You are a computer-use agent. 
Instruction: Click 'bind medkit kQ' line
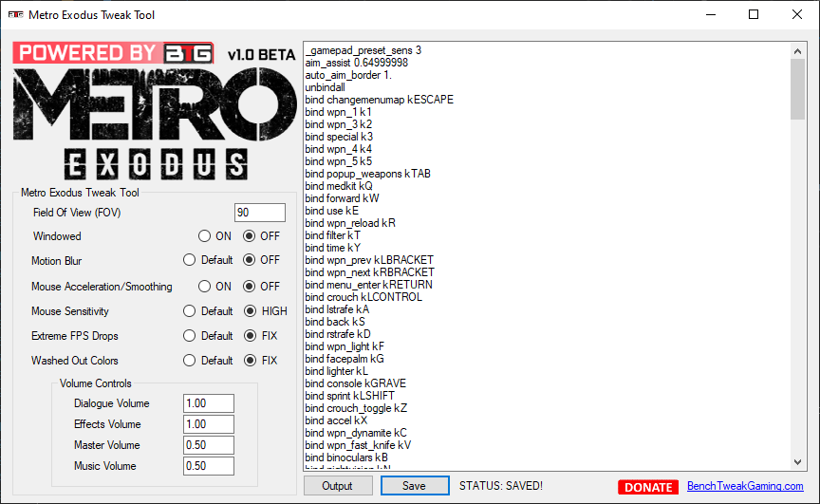(339, 186)
